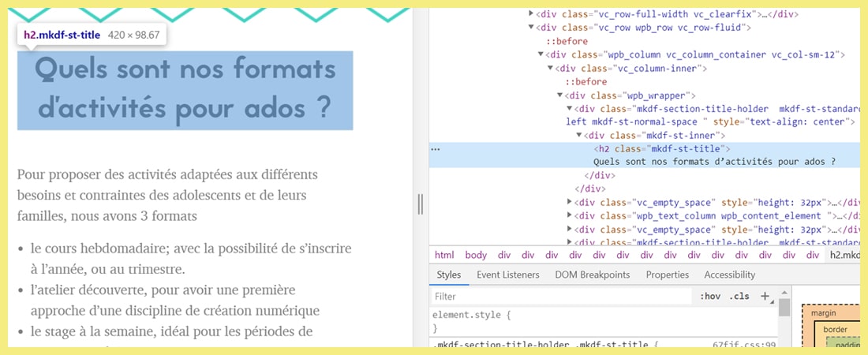Collapse the vc_row wpb_row vc_row-fluid div
This screenshot has height=355, width=868.
(x=531, y=27)
